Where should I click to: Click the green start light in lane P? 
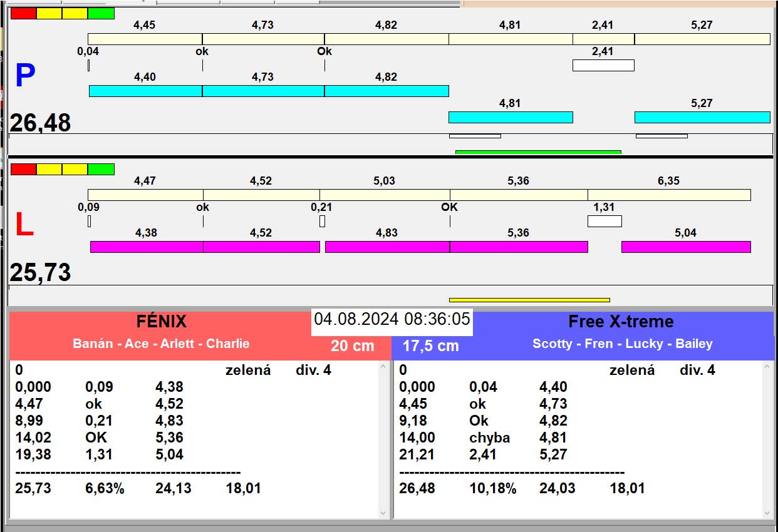tap(101, 13)
